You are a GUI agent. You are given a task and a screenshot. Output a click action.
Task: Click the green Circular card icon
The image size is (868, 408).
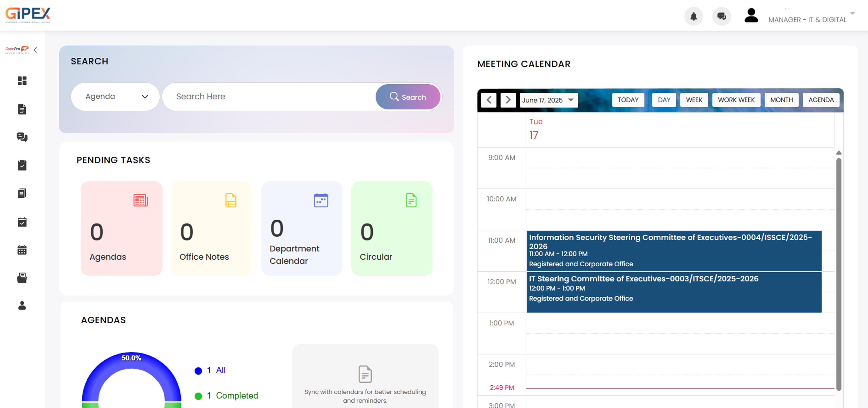pos(411,200)
